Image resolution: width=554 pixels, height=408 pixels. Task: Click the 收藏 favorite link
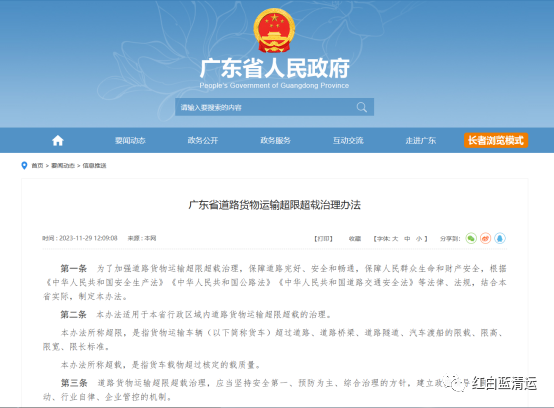355,239
